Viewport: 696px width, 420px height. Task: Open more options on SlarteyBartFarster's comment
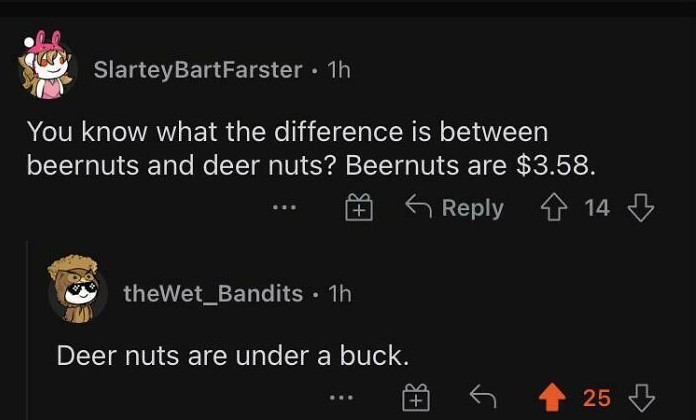pos(285,208)
